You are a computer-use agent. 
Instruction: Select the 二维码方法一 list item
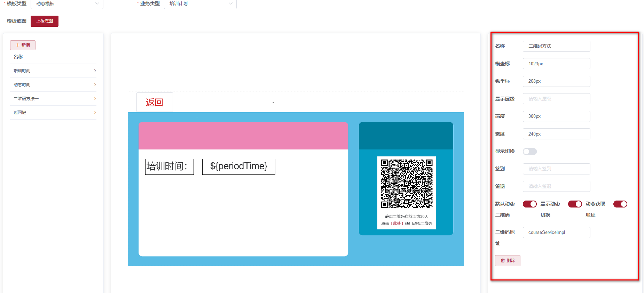pos(53,99)
